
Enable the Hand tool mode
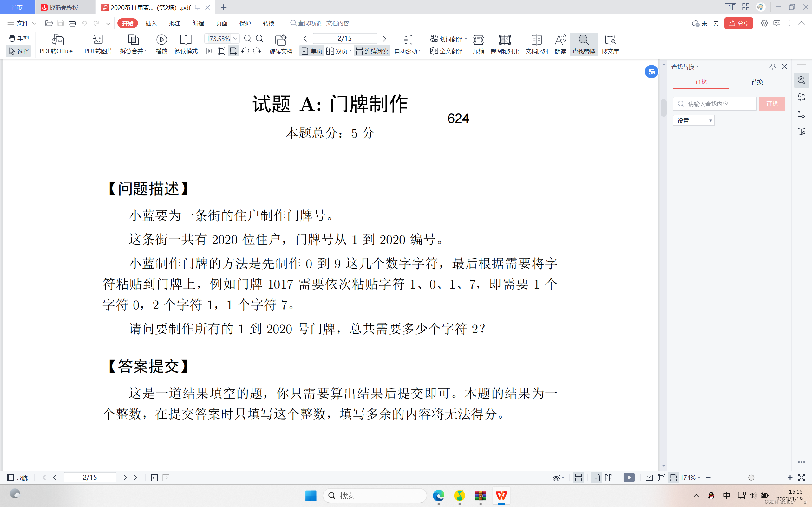tap(19, 38)
